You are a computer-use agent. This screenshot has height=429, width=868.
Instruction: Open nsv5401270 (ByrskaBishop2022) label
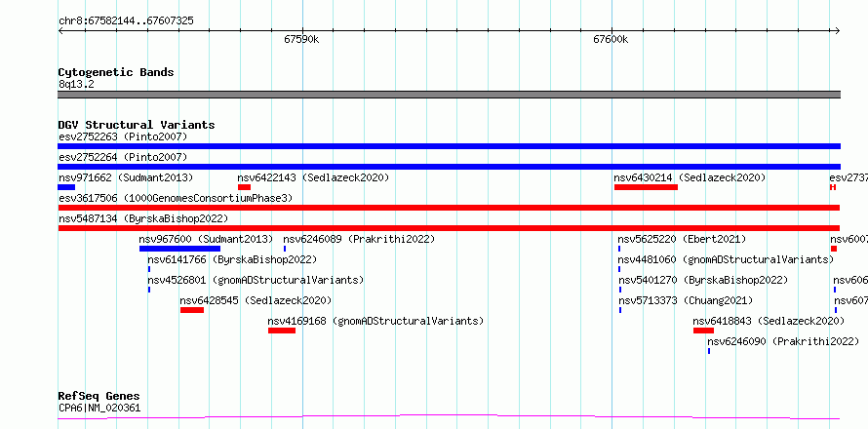(x=703, y=280)
